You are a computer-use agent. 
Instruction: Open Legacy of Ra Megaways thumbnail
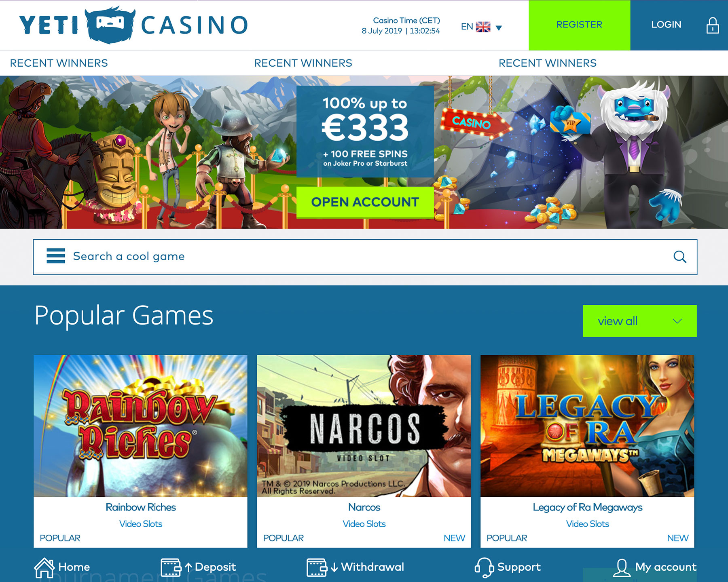[587, 426]
